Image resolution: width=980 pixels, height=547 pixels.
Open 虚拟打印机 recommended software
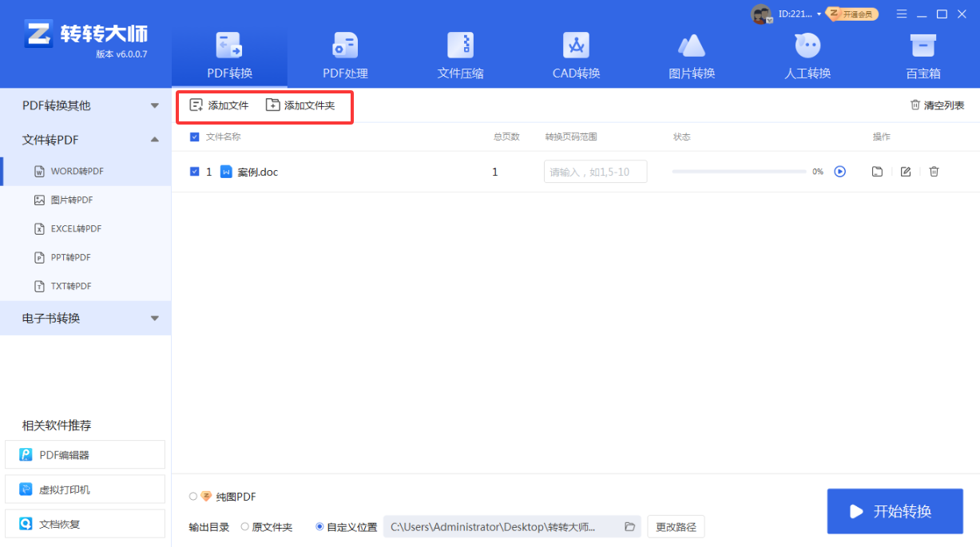[x=85, y=490]
